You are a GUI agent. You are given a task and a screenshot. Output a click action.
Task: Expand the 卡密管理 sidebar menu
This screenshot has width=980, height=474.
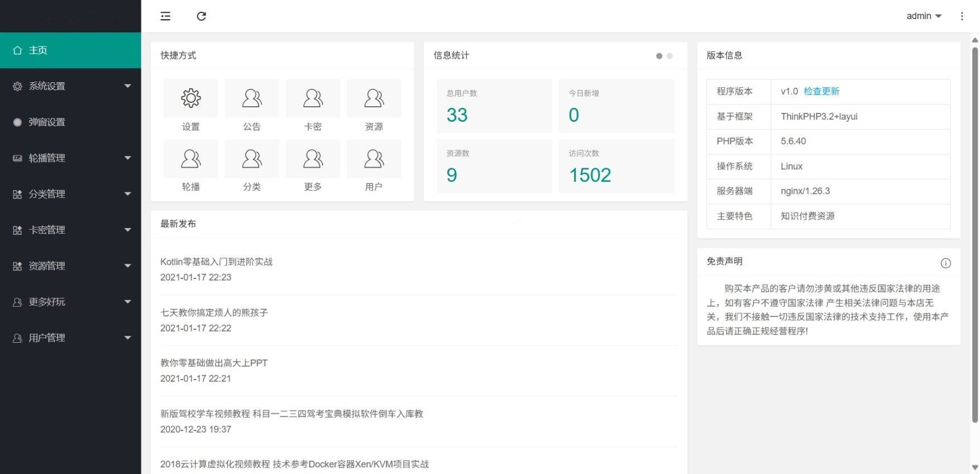pyautogui.click(x=70, y=230)
